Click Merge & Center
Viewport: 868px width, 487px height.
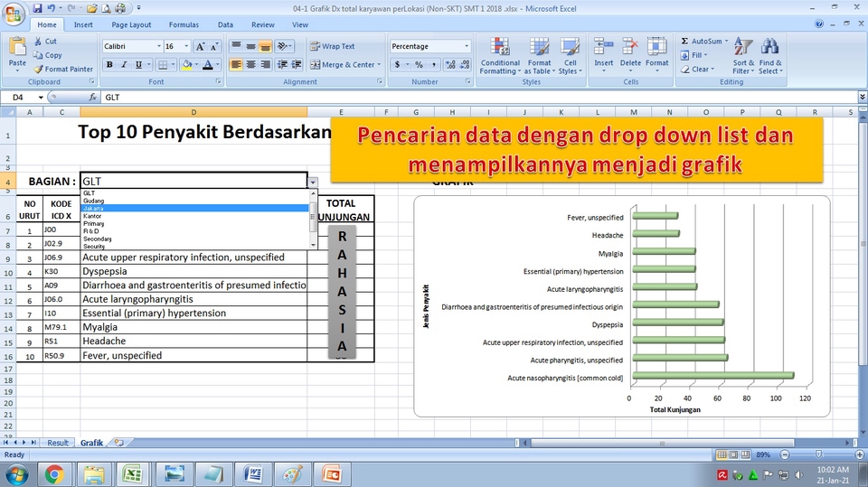[343, 65]
